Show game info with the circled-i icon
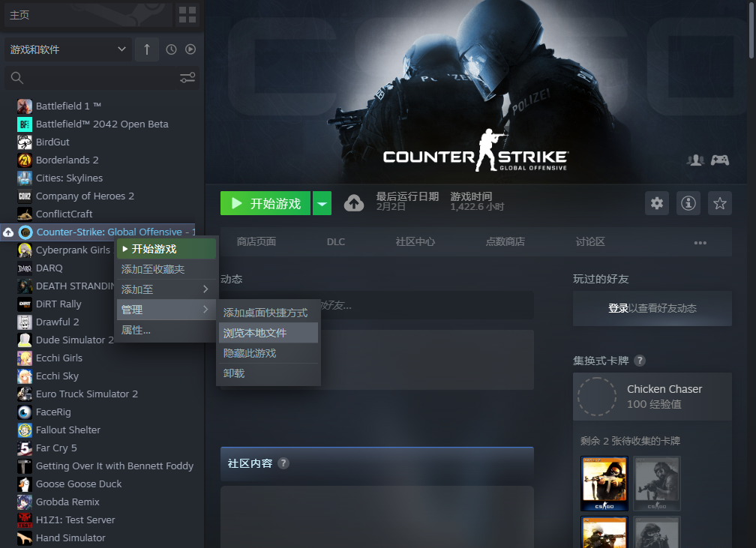Screen dimensions: 756x548 pyautogui.click(x=688, y=203)
